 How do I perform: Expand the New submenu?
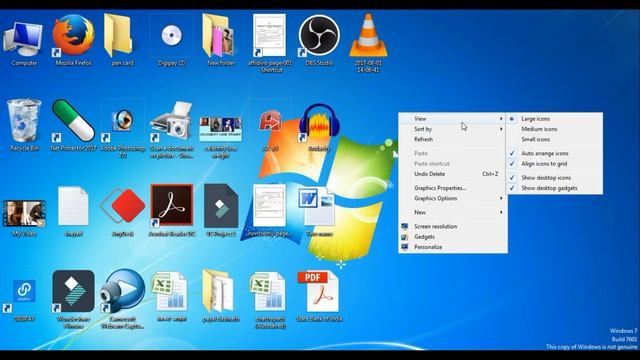click(453, 212)
